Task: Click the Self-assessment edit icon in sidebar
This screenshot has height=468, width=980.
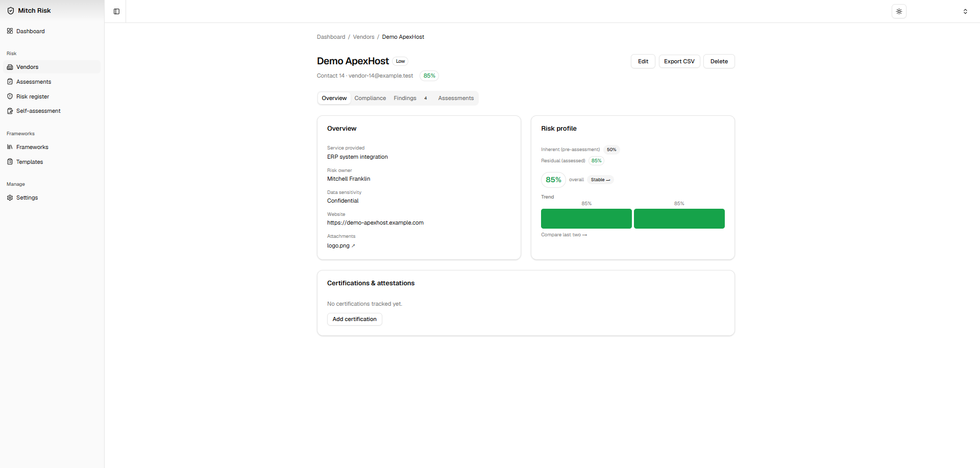Action: (x=10, y=111)
